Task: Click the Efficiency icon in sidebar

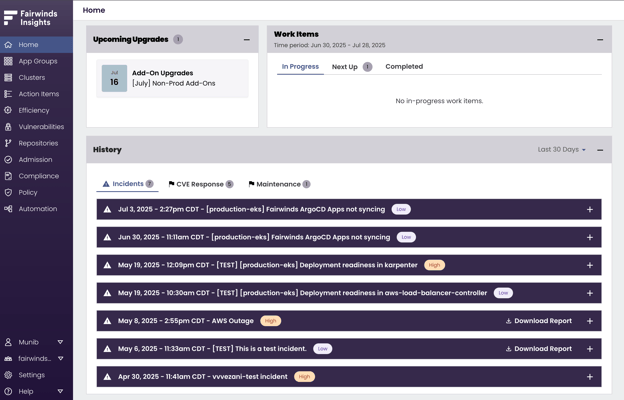Action: click(x=8, y=110)
